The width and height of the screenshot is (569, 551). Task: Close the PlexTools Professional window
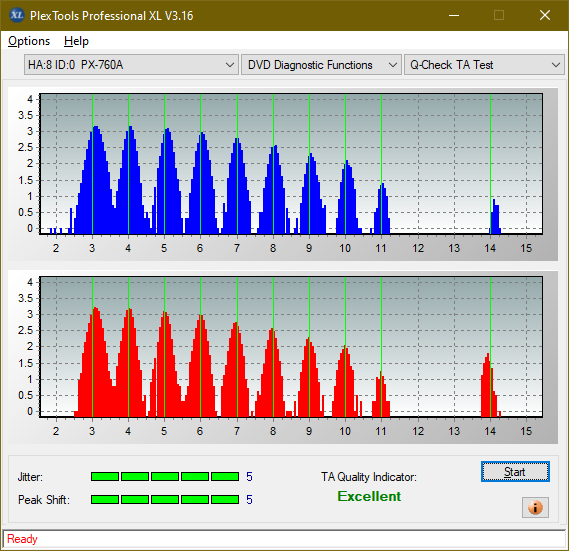pyautogui.click(x=545, y=15)
